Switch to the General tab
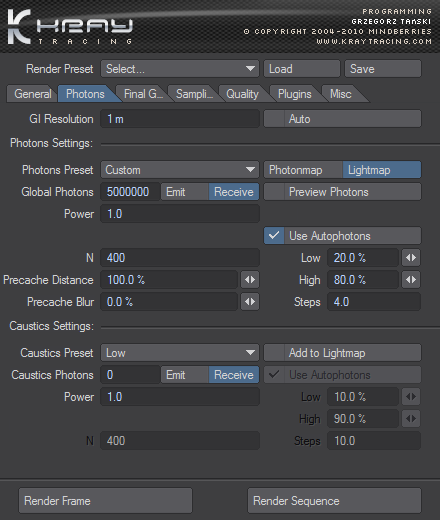This screenshot has width=440, height=520. 32,94
